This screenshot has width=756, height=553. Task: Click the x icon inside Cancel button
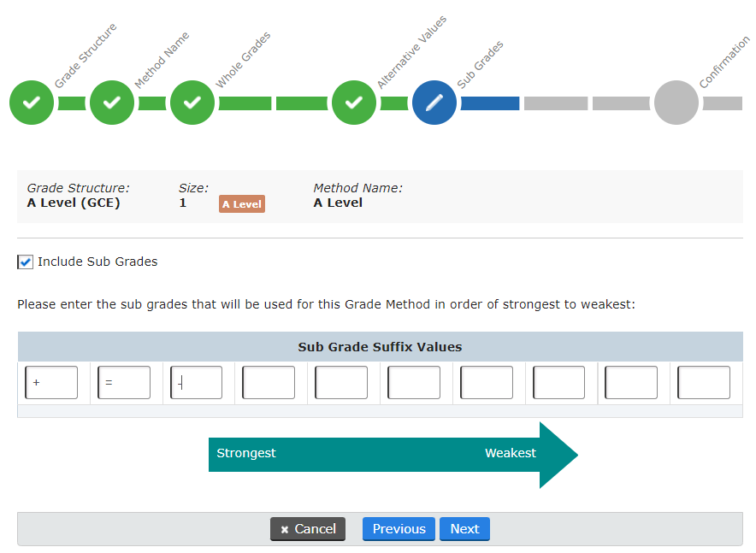click(x=284, y=528)
